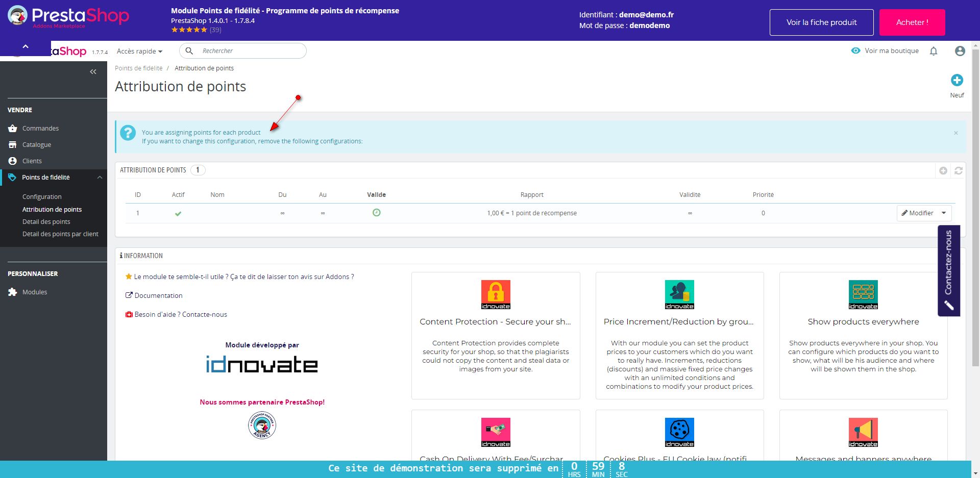Click the Catalogue store icon
The height and width of the screenshot is (478, 980).
click(13, 145)
